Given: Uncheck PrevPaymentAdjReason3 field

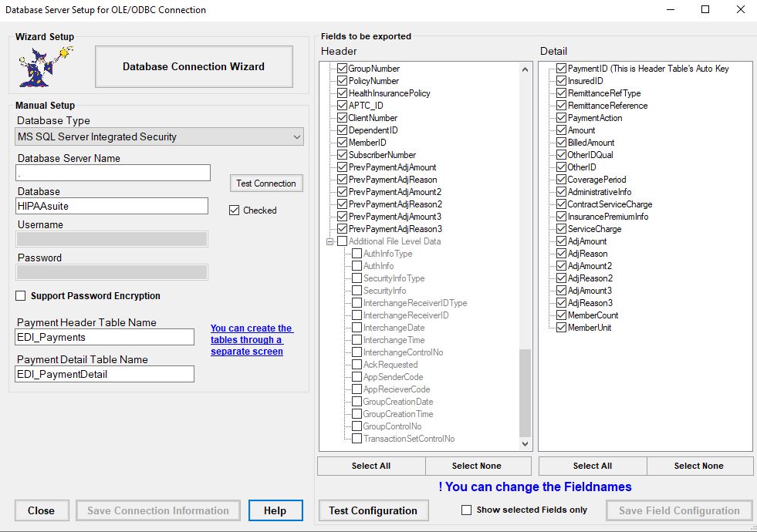Looking at the screenshot, I should [343, 229].
